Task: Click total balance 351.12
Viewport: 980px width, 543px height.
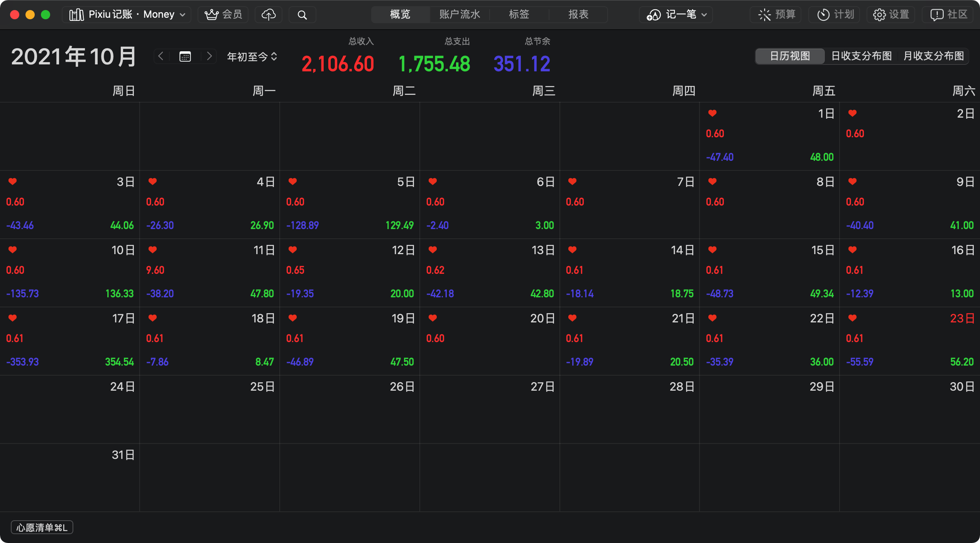Action: point(522,64)
